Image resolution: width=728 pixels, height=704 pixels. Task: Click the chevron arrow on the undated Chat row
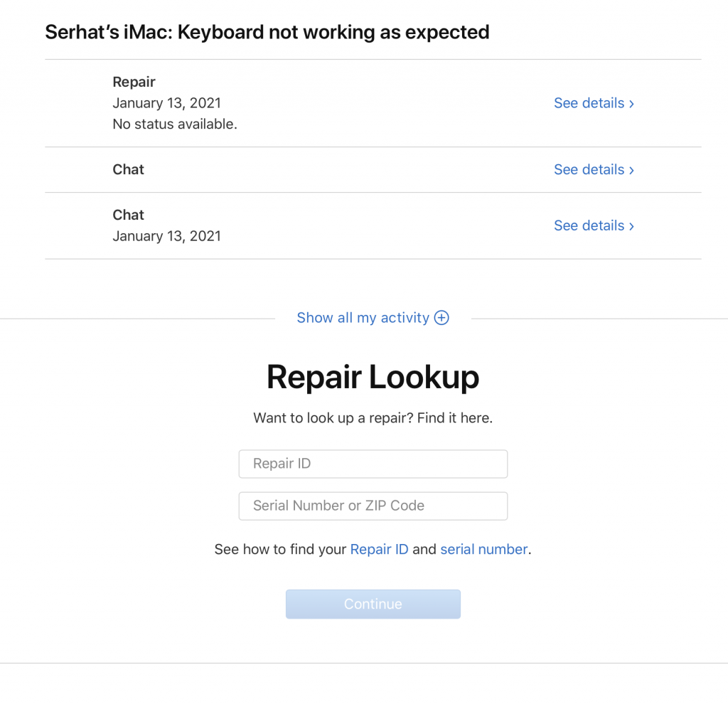(631, 171)
